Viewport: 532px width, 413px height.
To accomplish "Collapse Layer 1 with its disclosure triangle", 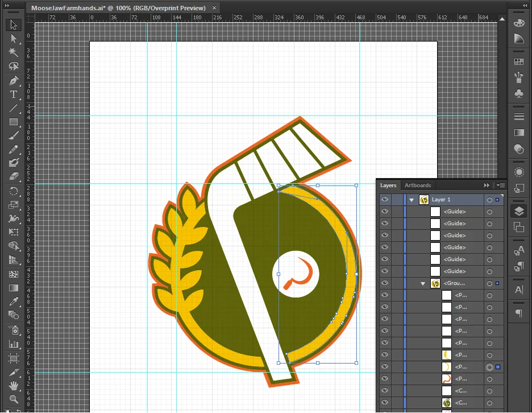I will [411, 200].
